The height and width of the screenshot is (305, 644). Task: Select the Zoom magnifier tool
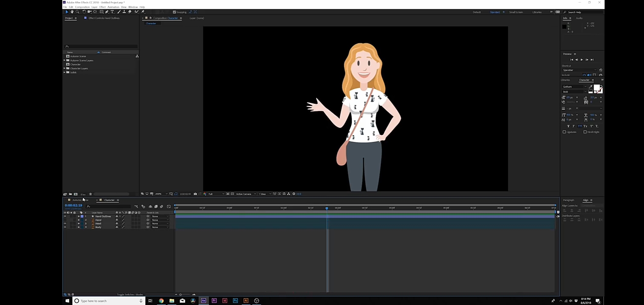point(77,12)
